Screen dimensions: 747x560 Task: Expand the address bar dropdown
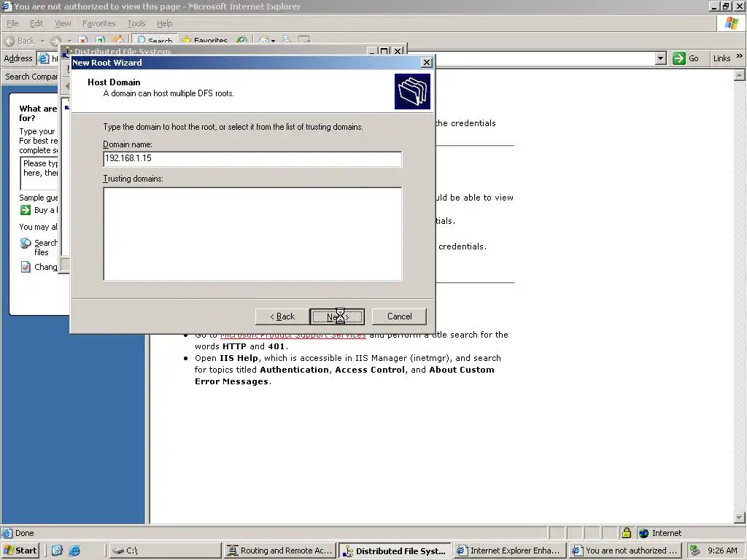pyautogui.click(x=660, y=58)
